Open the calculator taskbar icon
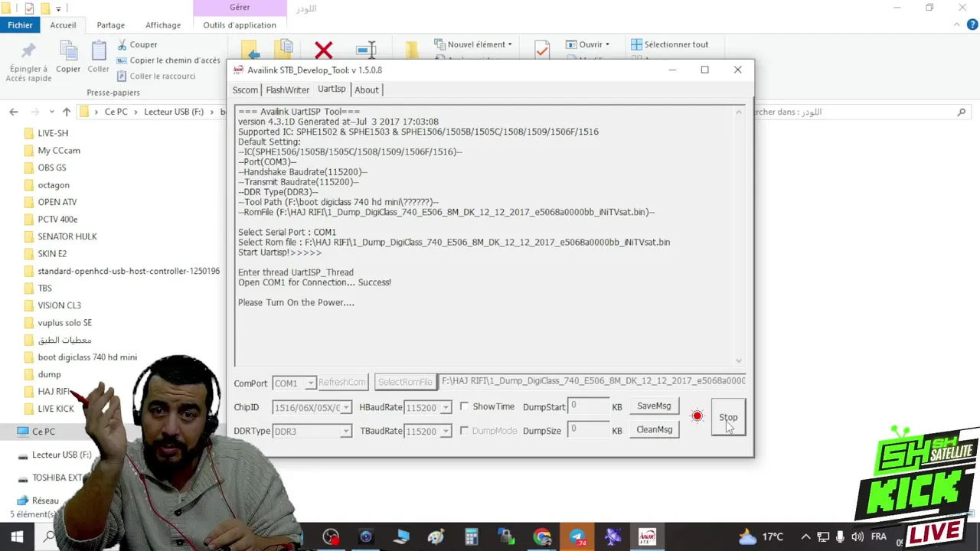Image resolution: width=980 pixels, height=551 pixels. [x=472, y=537]
